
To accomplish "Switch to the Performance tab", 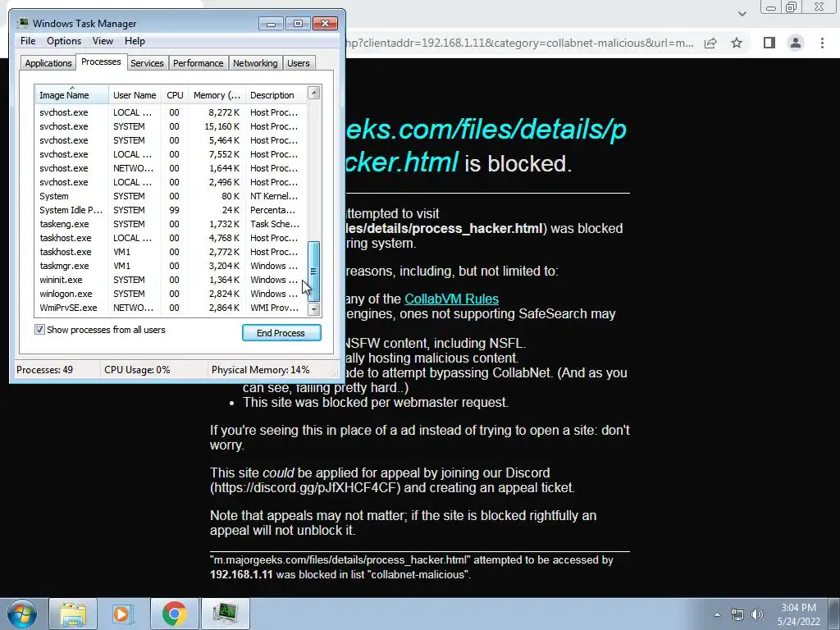I will [198, 63].
